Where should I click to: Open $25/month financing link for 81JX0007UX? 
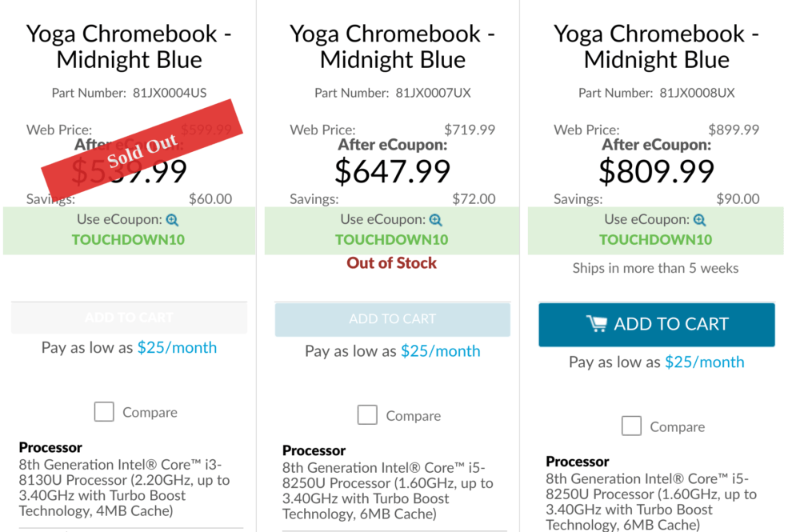click(x=440, y=351)
